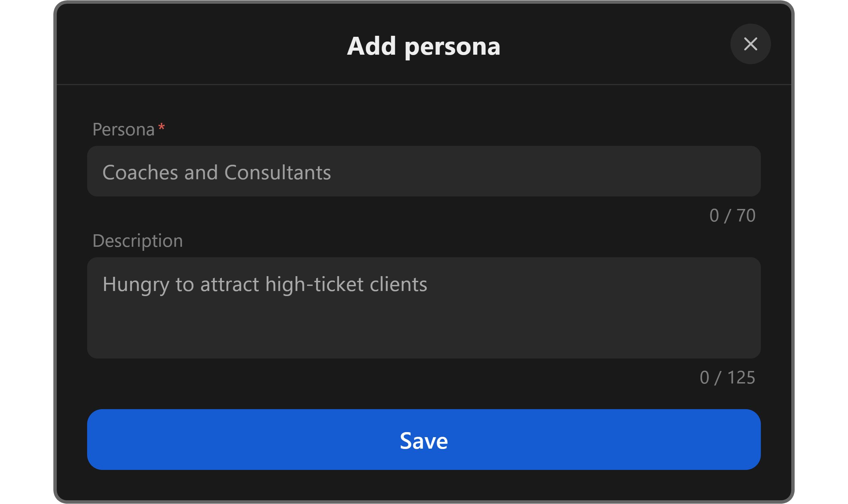The image size is (848, 504).
Task: Click the gray backdrop strip beneath the dialog
Action: coord(423,502)
